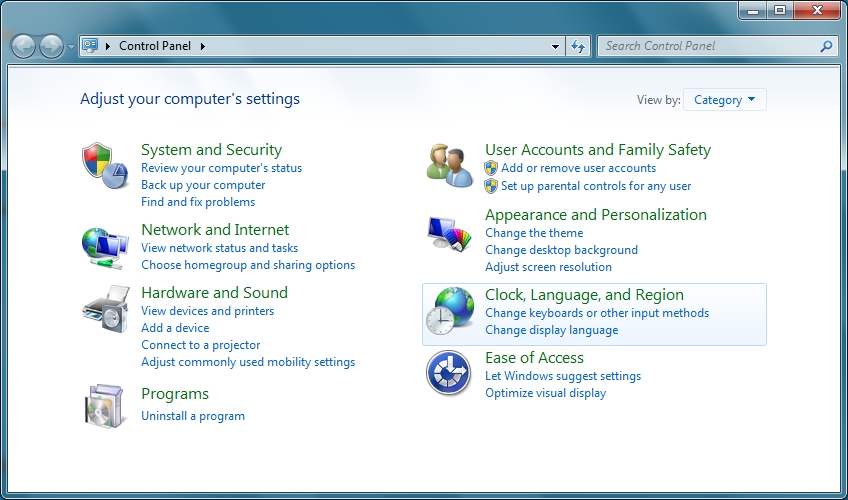Expand the arrow after Control Panel breadcrumb
848x500 pixels.
point(203,46)
